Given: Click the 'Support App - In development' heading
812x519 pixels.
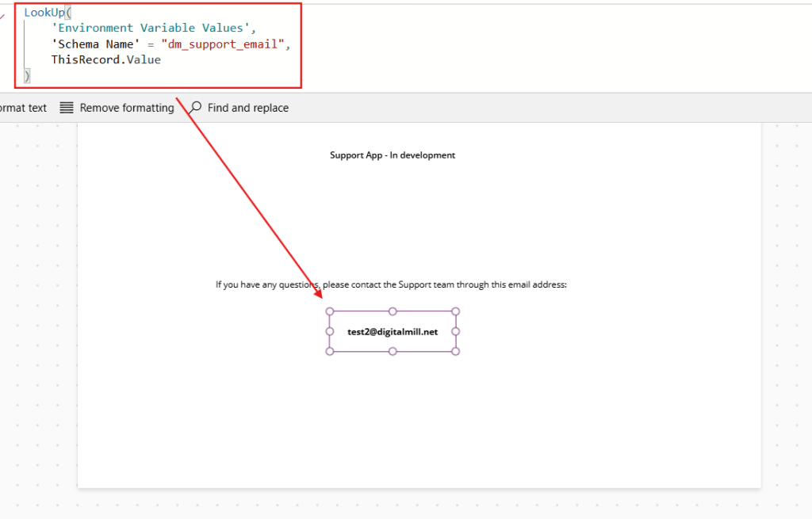Looking at the screenshot, I should point(392,155).
